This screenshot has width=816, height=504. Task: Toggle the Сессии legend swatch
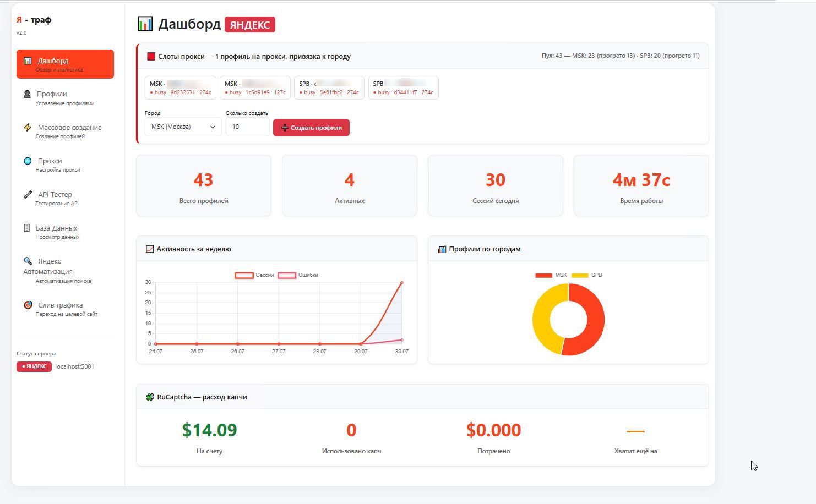click(x=244, y=275)
